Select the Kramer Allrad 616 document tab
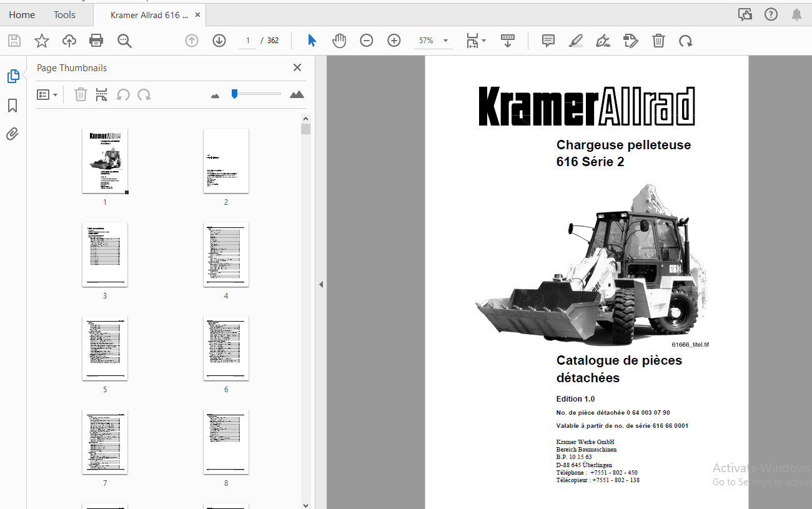Viewport: 812px width, 509px height. (149, 14)
